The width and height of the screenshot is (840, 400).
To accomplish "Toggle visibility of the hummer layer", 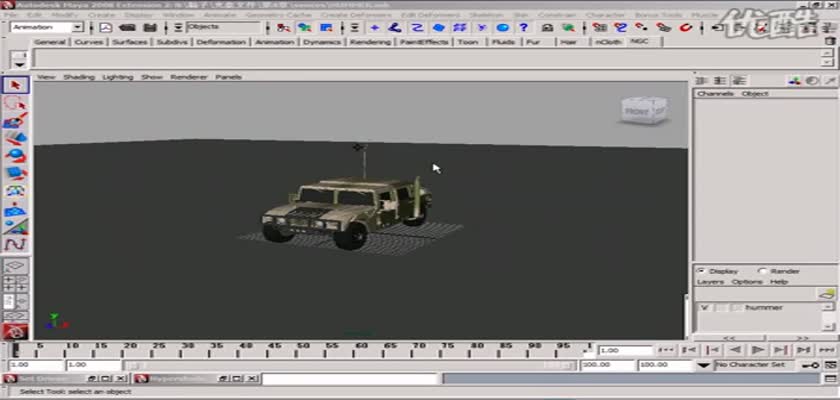I will pyautogui.click(x=704, y=307).
